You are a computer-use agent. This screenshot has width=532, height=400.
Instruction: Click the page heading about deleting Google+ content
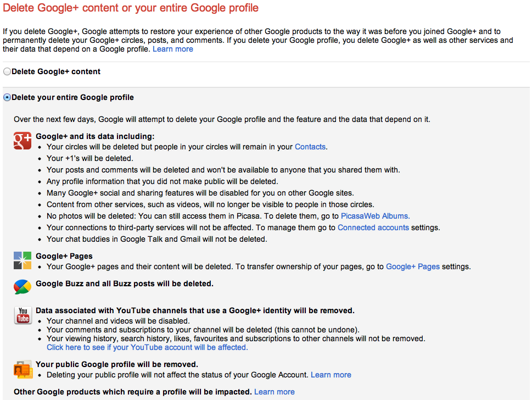(x=131, y=9)
